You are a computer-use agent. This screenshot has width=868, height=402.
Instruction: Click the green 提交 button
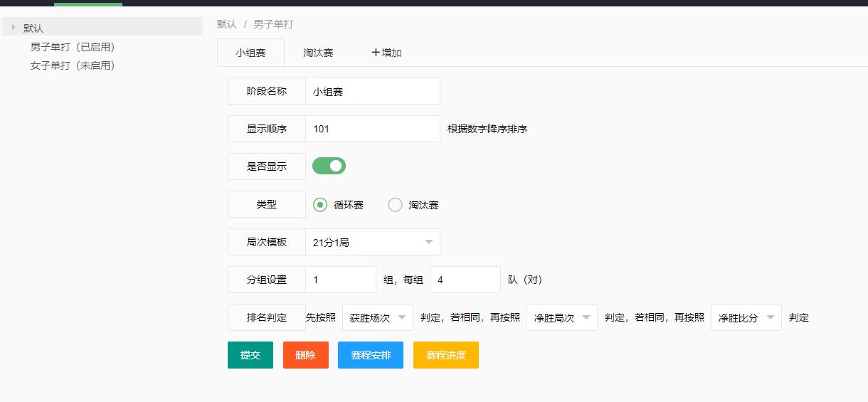pyautogui.click(x=250, y=355)
